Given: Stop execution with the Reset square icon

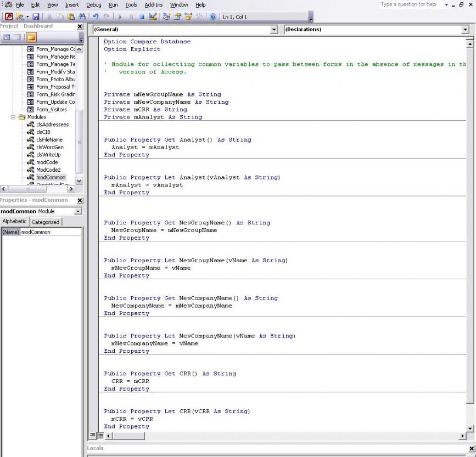Looking at the screenshot, I should (142, 17).
